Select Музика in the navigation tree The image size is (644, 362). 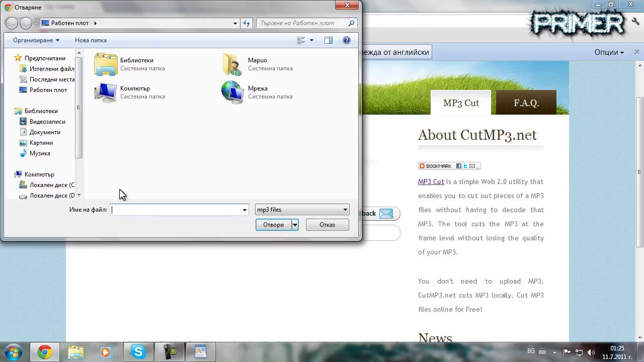coord(40,153)
